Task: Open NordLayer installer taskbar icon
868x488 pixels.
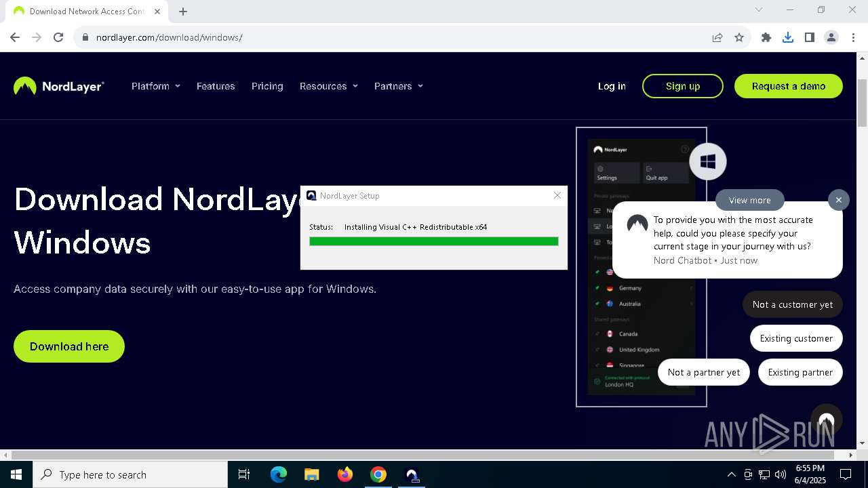Action: [x=412, y=474]
